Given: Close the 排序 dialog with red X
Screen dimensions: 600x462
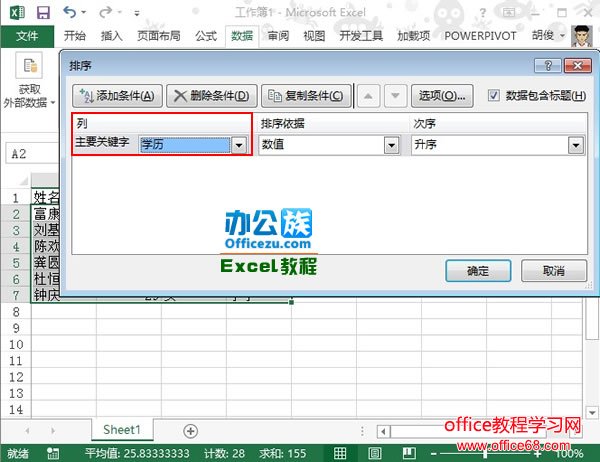Looking at the screenshot, I should tap(578, 66).
